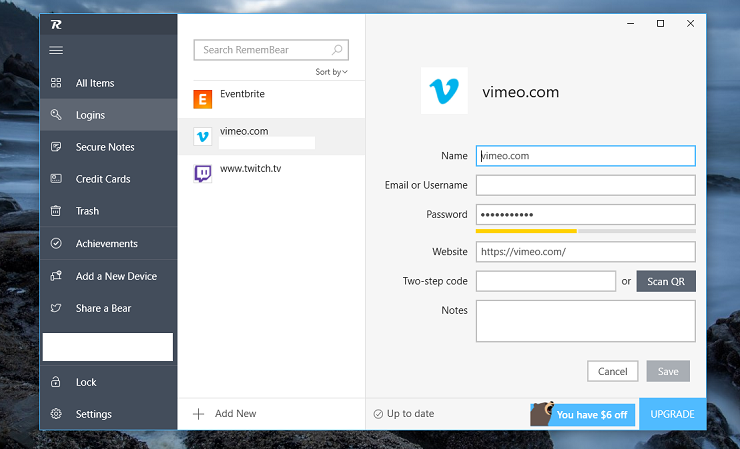
Task: Click the Credit Cards icon
Action: pyautogui.click(x=56, y=179)
